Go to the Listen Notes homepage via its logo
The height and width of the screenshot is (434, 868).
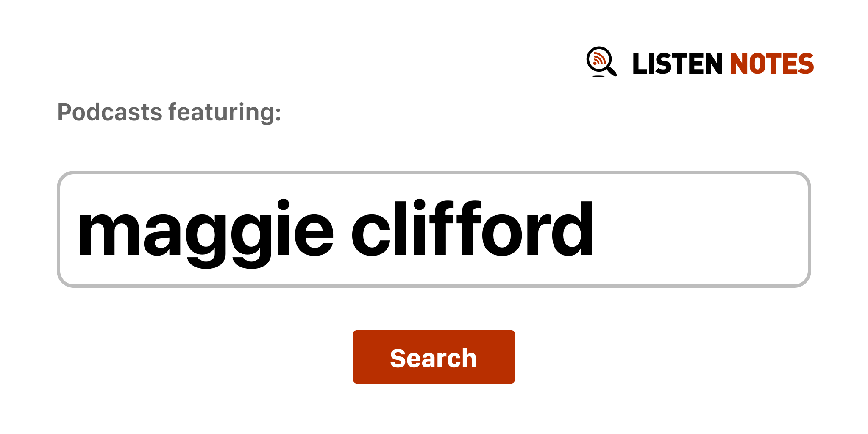700,62
